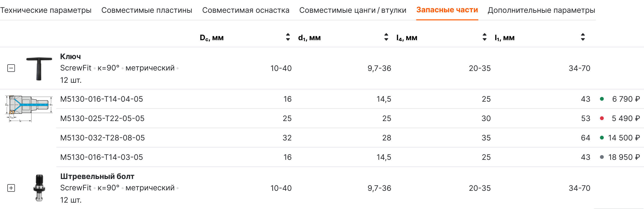Sort by l4 column arrows
This screenshot has width=644, height=209.
(484, 37)
